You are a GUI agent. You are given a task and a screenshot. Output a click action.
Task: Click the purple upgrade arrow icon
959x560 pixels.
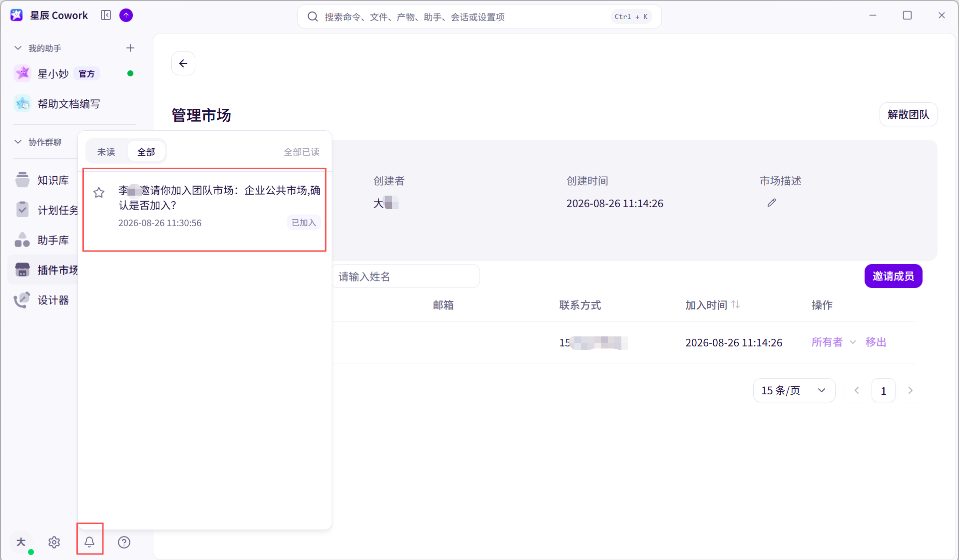pyautogui.click(x=126, y=15)
